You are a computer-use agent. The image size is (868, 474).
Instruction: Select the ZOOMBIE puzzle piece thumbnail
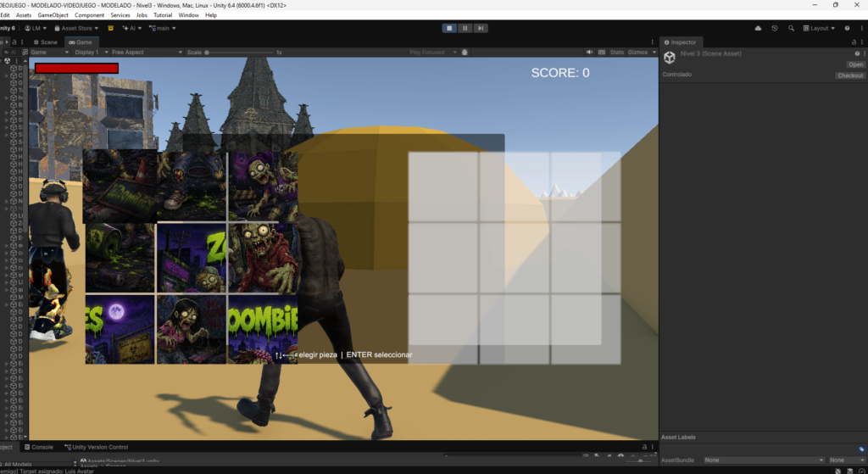tap(263, 329)
